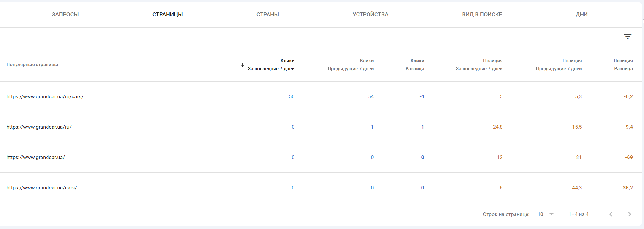Screen dimensions: 644x229
Task: Switch to the Запросы tab
Action: point(65,15)
